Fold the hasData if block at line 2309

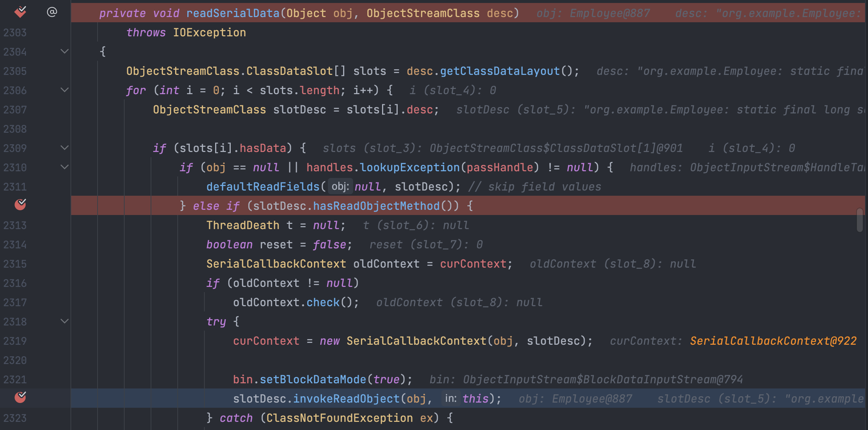click(65, 148)
